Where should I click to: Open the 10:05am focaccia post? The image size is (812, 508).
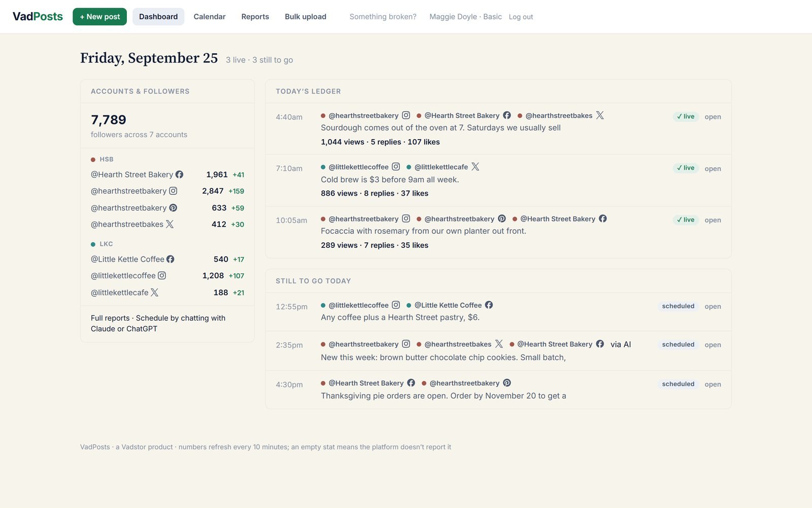[713, 220]
